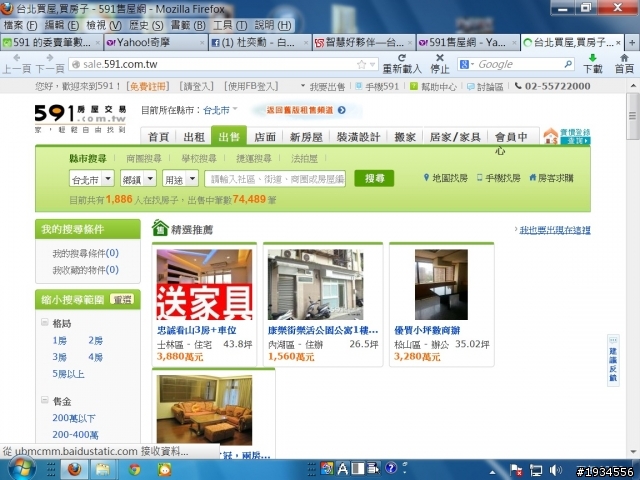Open the 建議反饋 feedback side tab
The image size is (640, 480).
tap(613, 360)
